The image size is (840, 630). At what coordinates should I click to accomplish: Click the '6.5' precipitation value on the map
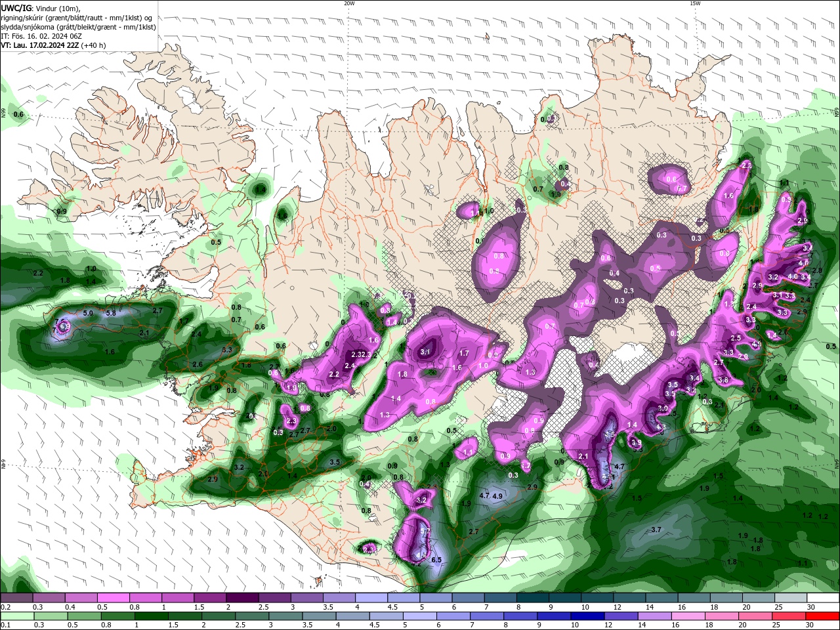pyautogui.click(x=436, y=560)
